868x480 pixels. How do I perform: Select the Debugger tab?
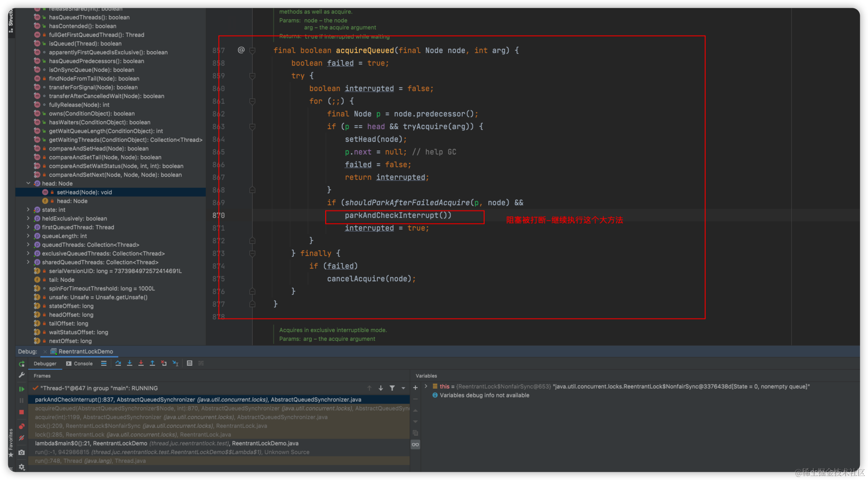pos(45,364)
